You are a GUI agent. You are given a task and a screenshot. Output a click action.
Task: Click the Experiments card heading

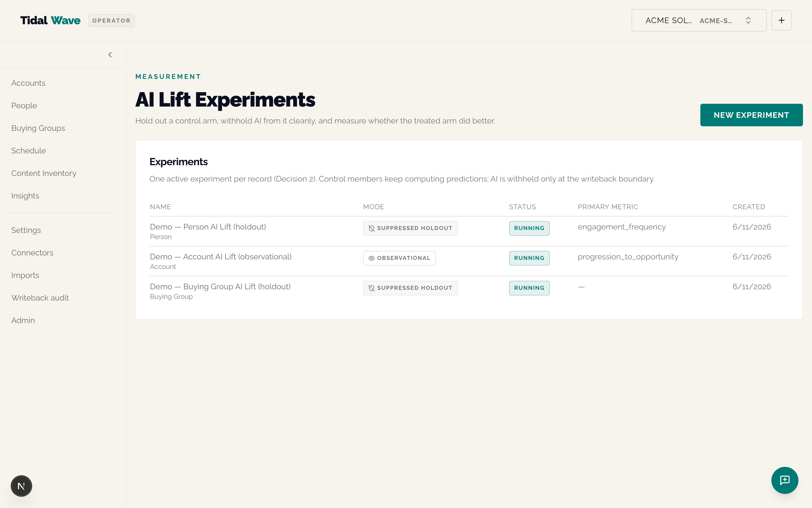point(178,162)
